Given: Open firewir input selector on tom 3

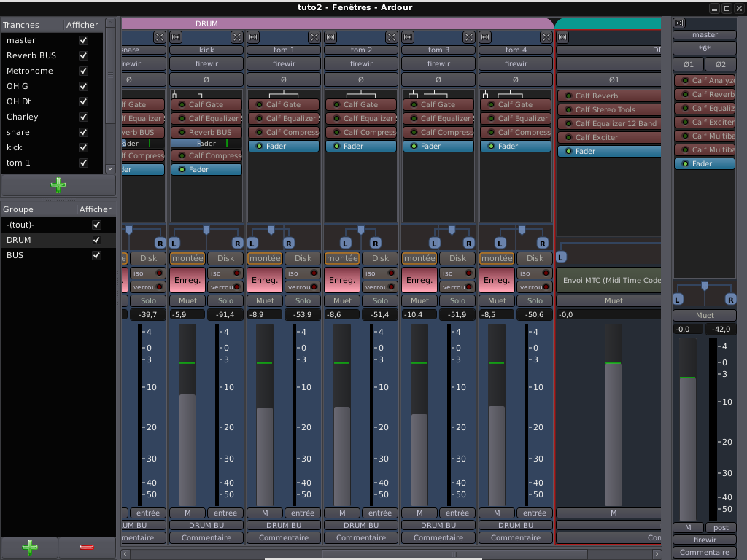Looking at the screenshot, I should click(x=438, y=64).
